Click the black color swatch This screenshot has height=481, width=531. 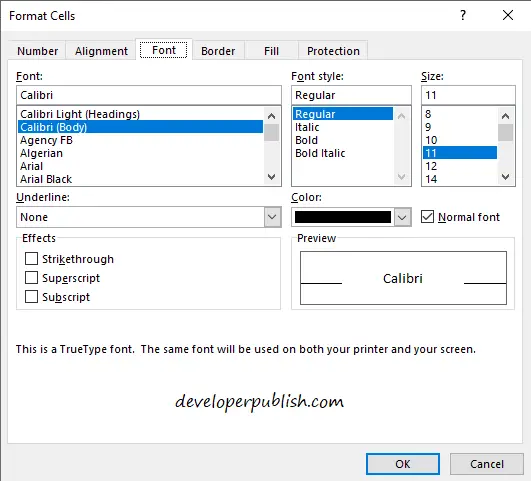pos(343,217)
